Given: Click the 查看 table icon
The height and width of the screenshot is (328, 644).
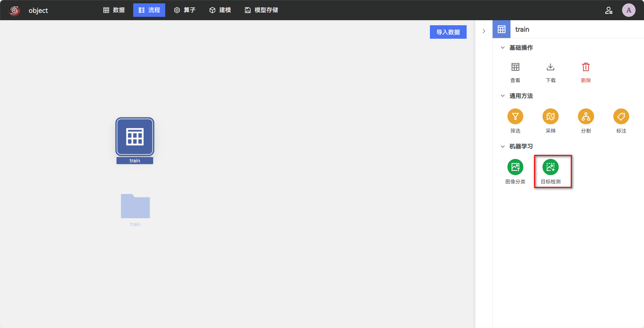Looking at the screenshot, I should [515, 67].
